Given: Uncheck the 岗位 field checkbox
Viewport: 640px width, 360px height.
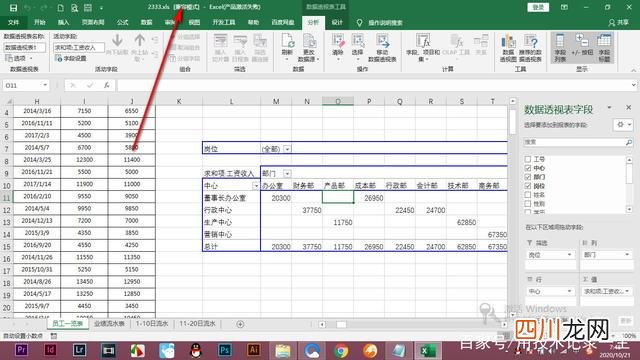Looking at the screenshot, I should [528, 186].
